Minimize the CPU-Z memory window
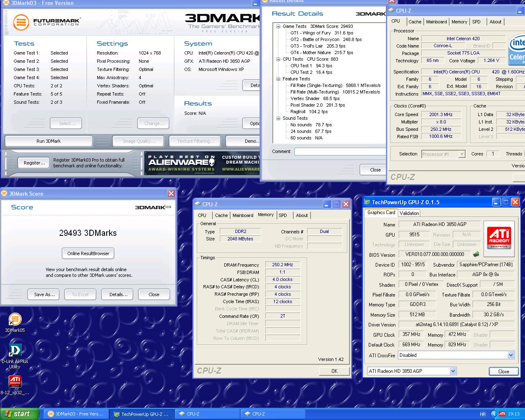 tap(327, 204)
